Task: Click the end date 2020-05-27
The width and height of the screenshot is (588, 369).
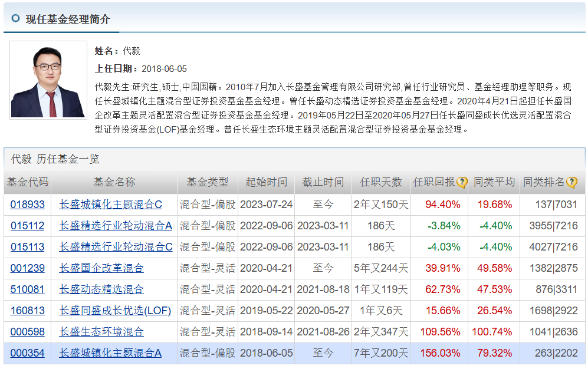Action: click(x=323, y=311)
